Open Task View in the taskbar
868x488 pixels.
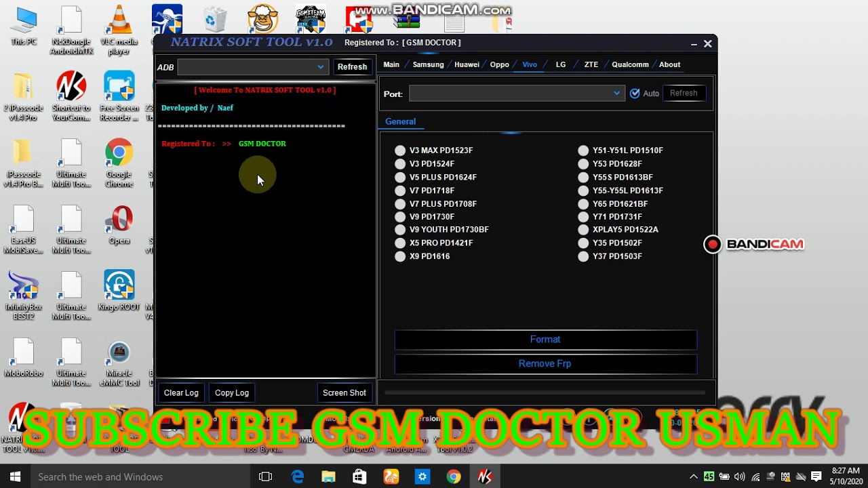point(265,476)
